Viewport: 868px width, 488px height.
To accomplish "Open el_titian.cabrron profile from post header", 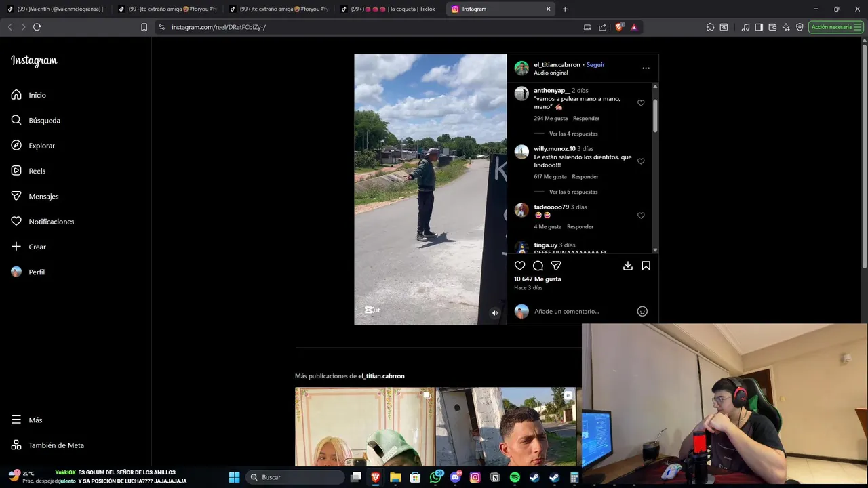I will pos(557,65).
